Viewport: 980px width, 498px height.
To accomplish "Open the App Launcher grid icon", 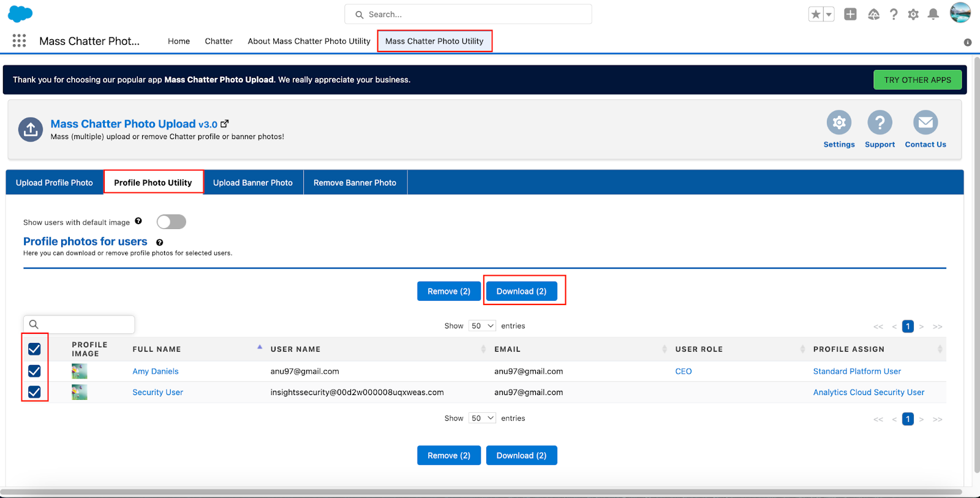I will [x=19, y=41].
